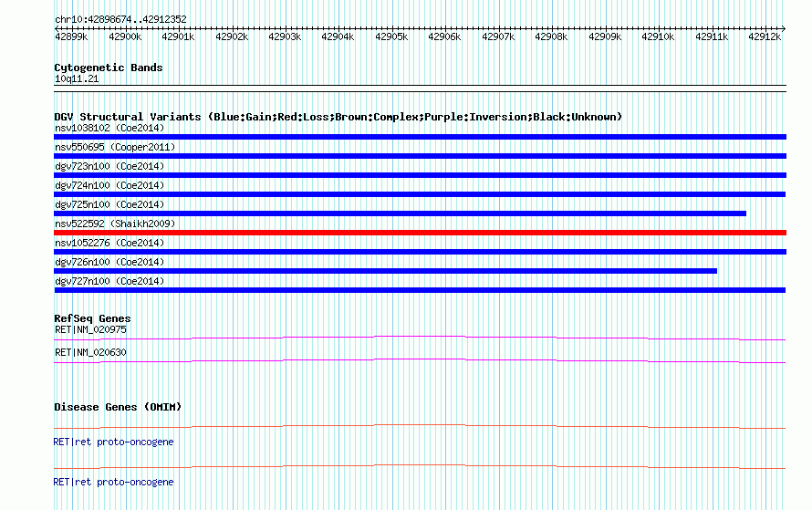This screenshot has width=812, height=510.
Task: Click the DGV Structural Variants track title
Action: click(338, 117)
